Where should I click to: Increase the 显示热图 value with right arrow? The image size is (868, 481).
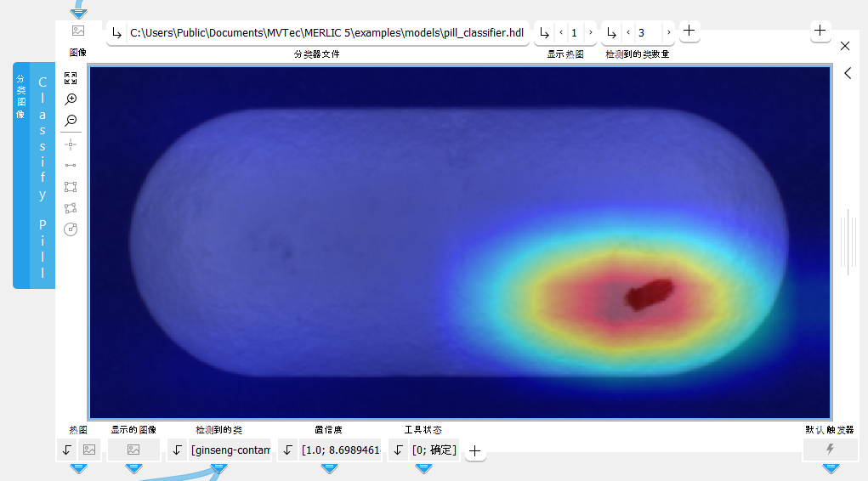coord(591,33)
